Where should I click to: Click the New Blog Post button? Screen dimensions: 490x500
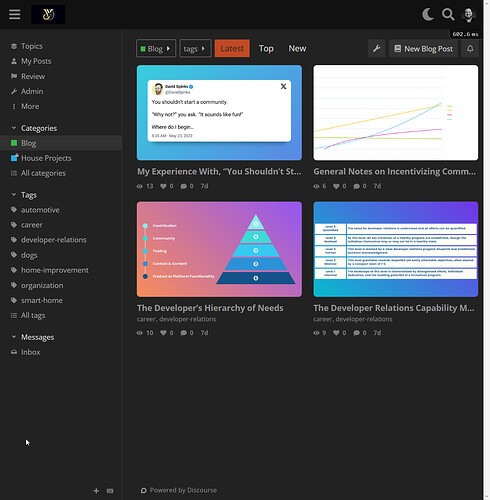pyautogui.click(x=423, y=48)
